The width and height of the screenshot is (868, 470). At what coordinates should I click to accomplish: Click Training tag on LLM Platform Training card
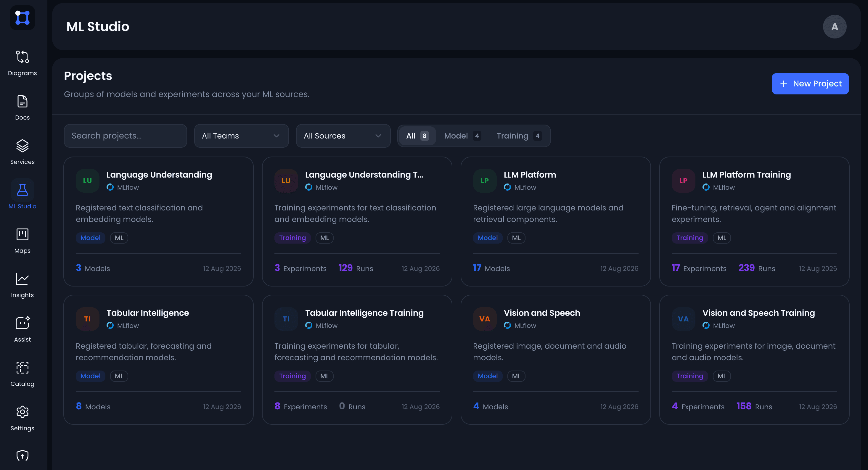pyautogui.click(x=689, y=238)
